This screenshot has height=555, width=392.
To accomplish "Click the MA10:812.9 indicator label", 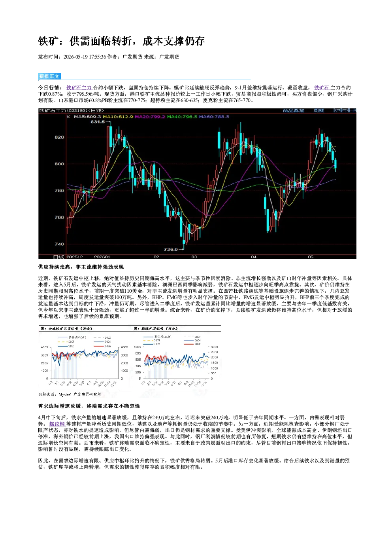I will 118,117.
